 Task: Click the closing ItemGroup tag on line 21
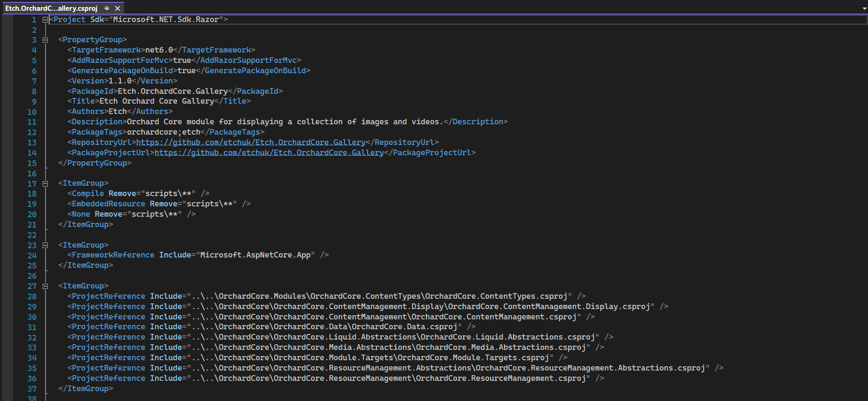[86, 225]
